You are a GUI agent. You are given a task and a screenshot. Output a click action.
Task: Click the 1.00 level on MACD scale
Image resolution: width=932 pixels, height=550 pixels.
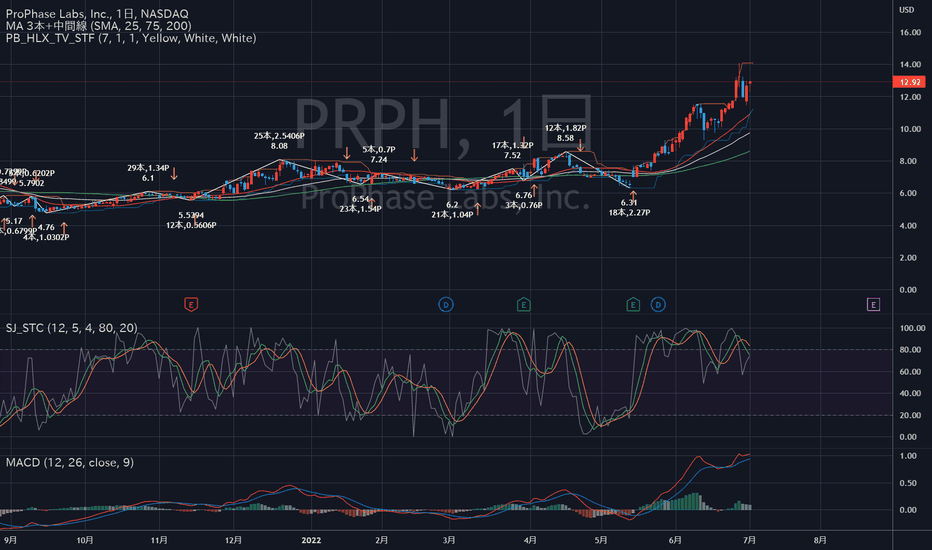(908, 455)
